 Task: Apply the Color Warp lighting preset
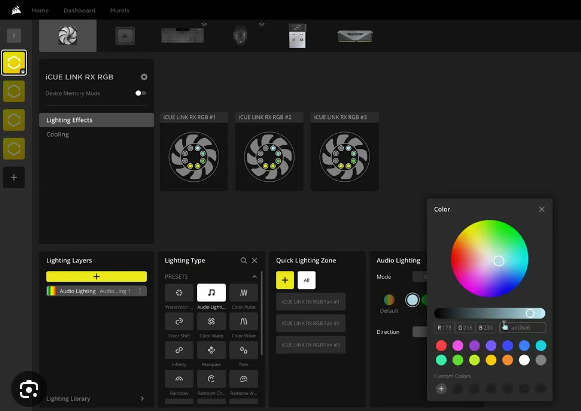coord(211,321)
